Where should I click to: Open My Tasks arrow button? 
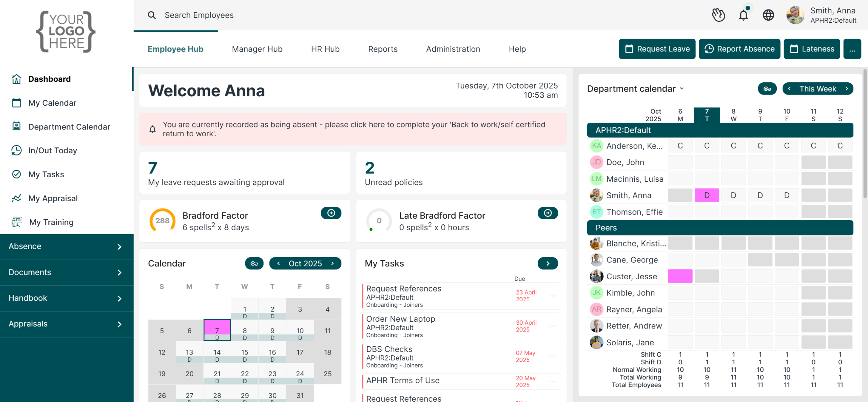pyautogui.click(x=548, y=263)
